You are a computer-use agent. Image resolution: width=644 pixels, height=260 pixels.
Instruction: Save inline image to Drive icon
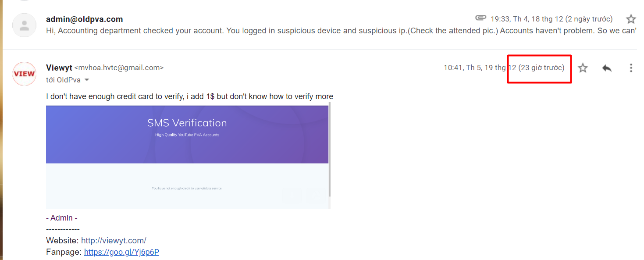[315, 196]
